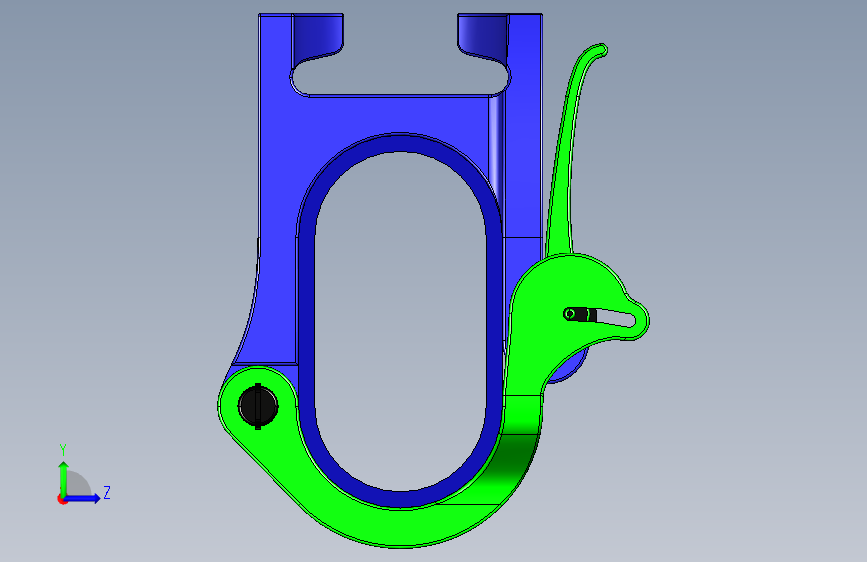Click the small black pin in the latch slot
This screenshot has width=867, height=562.
[x=579, y=315]
